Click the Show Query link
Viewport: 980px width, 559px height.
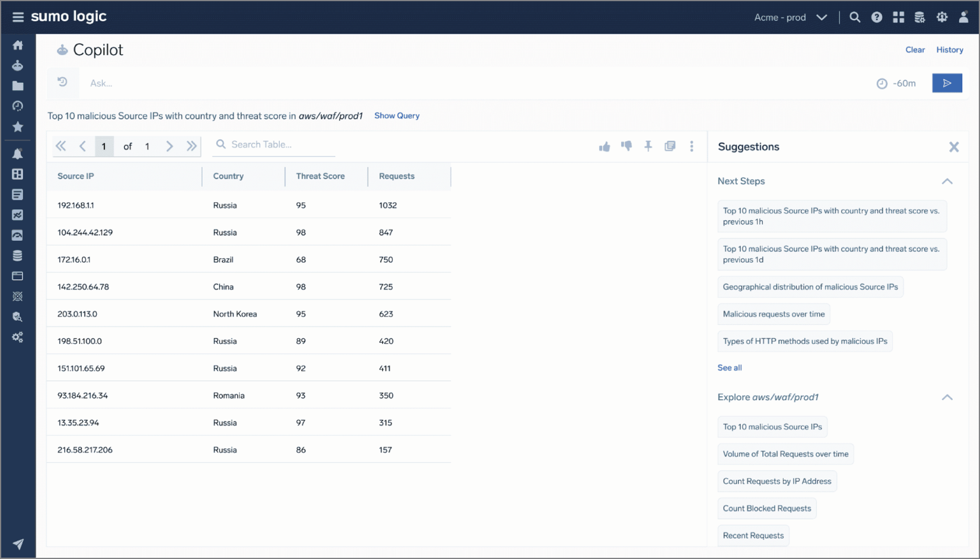coord(396,116)
